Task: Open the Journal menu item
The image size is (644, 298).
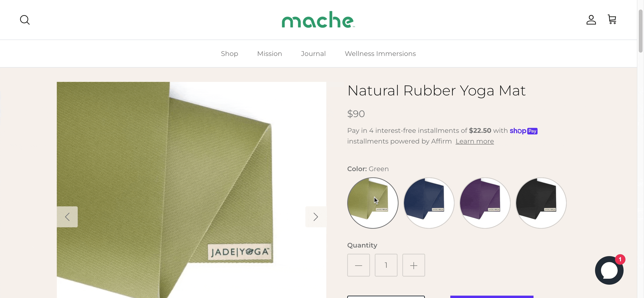Action: 313,54
